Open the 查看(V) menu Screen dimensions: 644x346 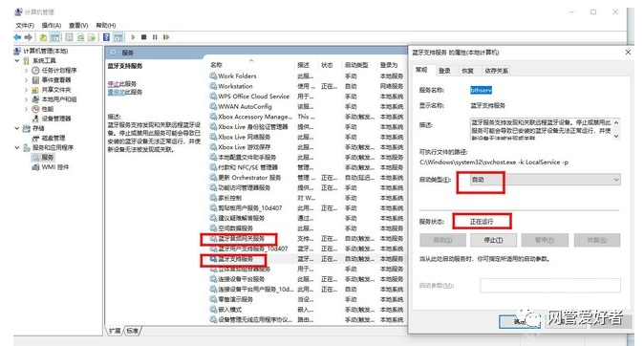coord(78,25)
